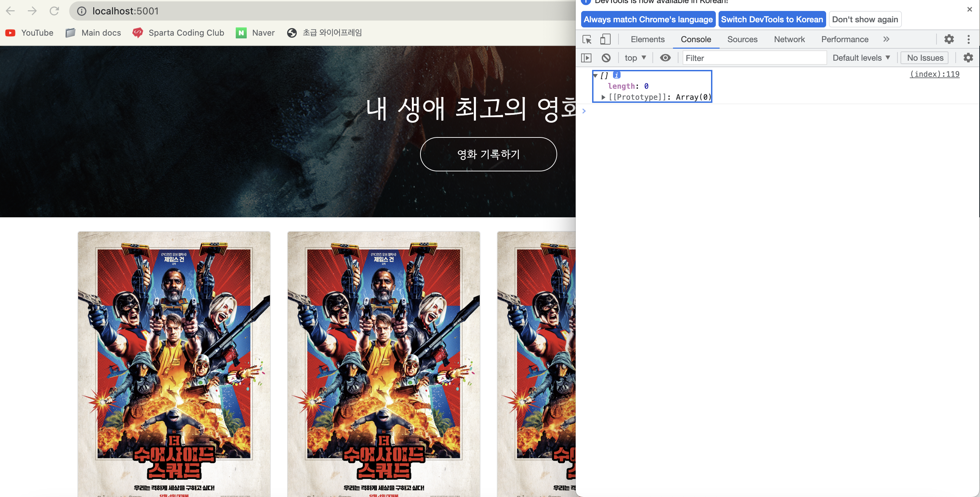Clear the console
This screenshot has width=980, height=497.
click(x=606, y=58)
